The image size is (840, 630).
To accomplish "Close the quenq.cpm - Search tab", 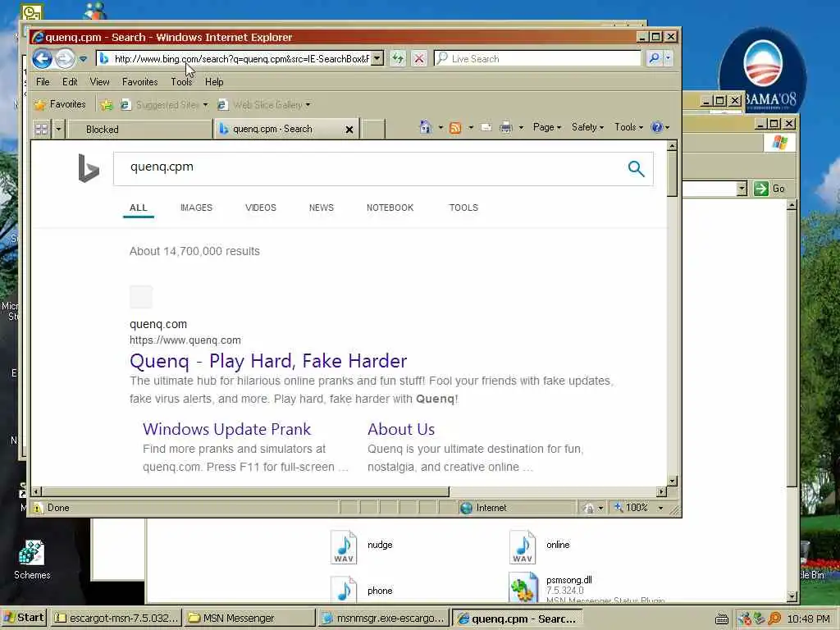I will pos(349,130).
